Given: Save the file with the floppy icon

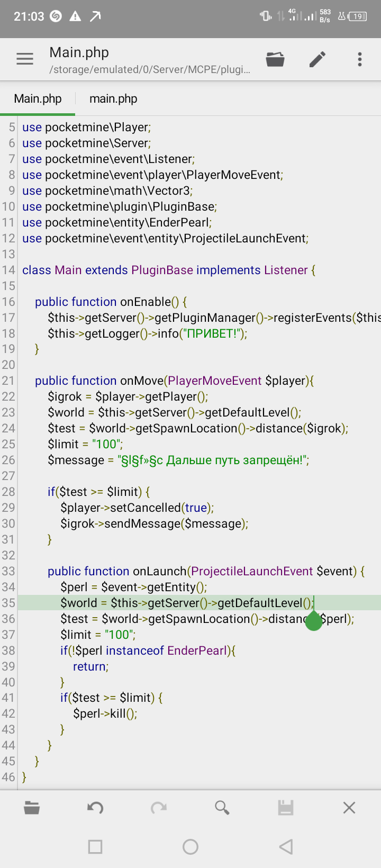Looking at the screenshot, I should [x=286, y=808].
